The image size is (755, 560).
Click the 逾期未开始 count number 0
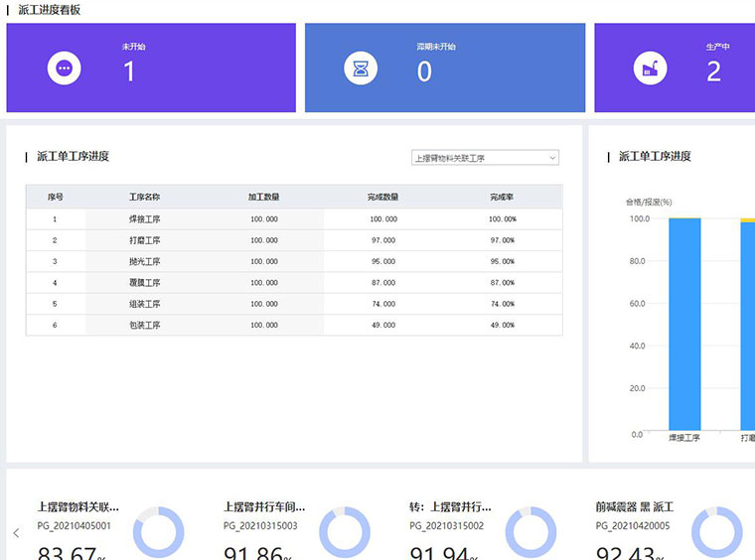pos(424,71)
